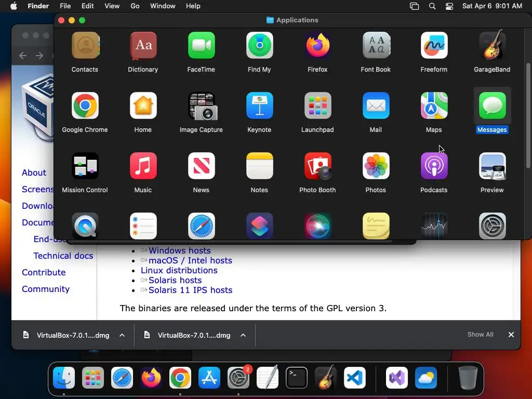Open Technical docs sidebar link
The width and height of the screenshot is (532, 399).
[63, 256]
